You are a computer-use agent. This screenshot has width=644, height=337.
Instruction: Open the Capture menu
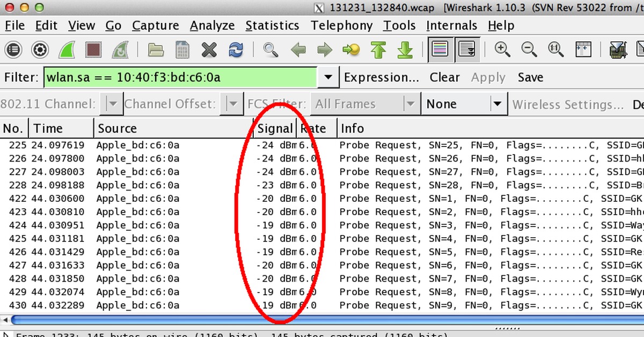pos(156,25)
